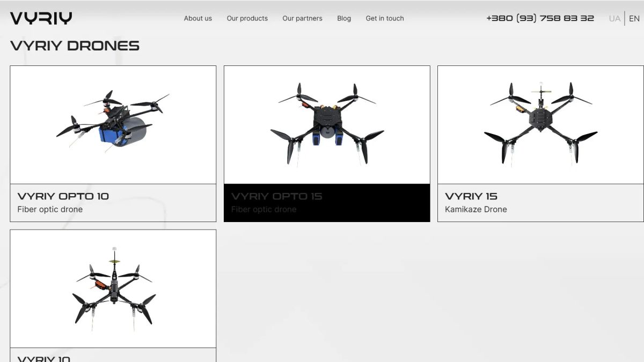Click the VYRIY logo in header

(41, 18)
